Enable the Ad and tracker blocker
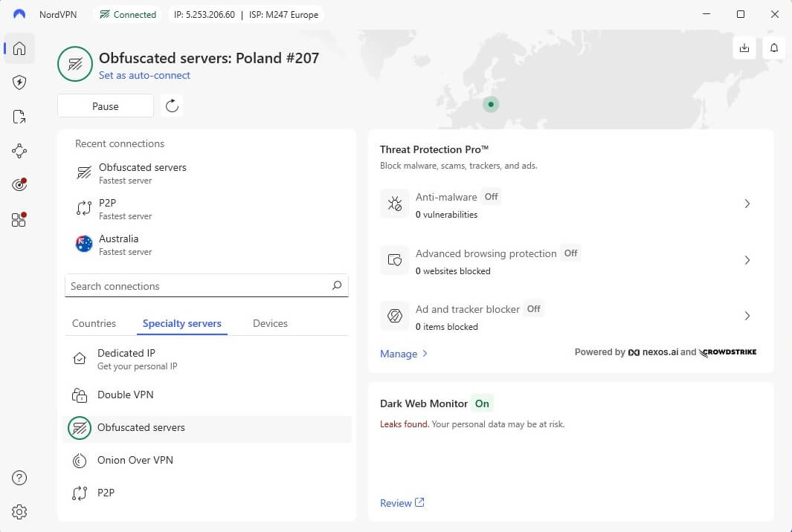 pyautogui.click(x=533, y=308)
